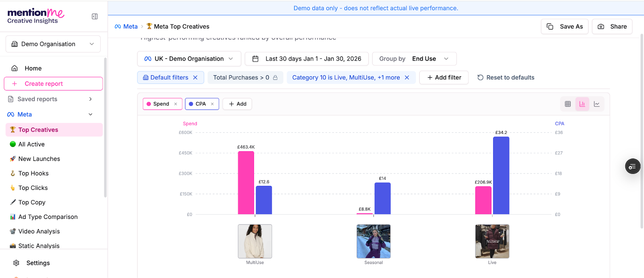Click the Default filters chip label
This screenshot has height=278, width=644.
169,78
